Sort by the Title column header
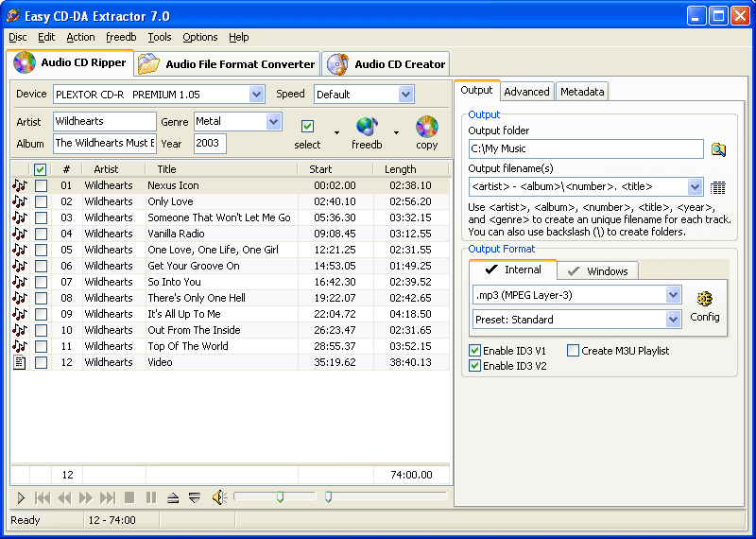The image size is (756, 539). [221, 169]
